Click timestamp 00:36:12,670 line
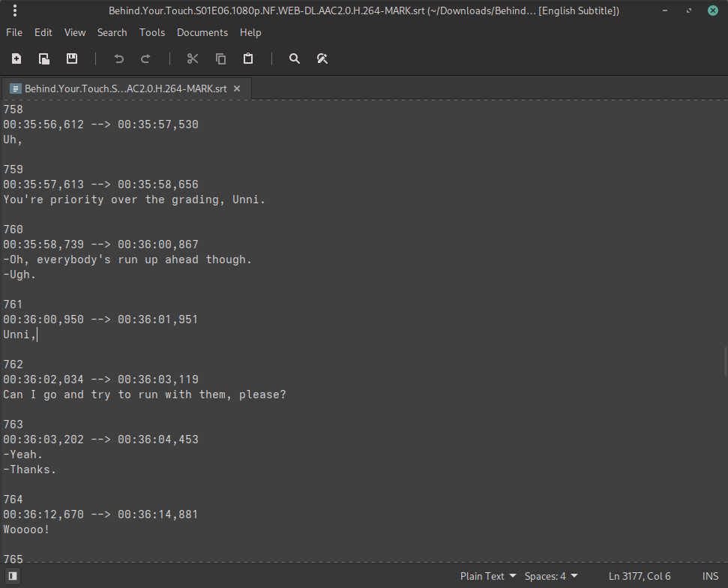This screenshot has width=728, height=588. 100,514
